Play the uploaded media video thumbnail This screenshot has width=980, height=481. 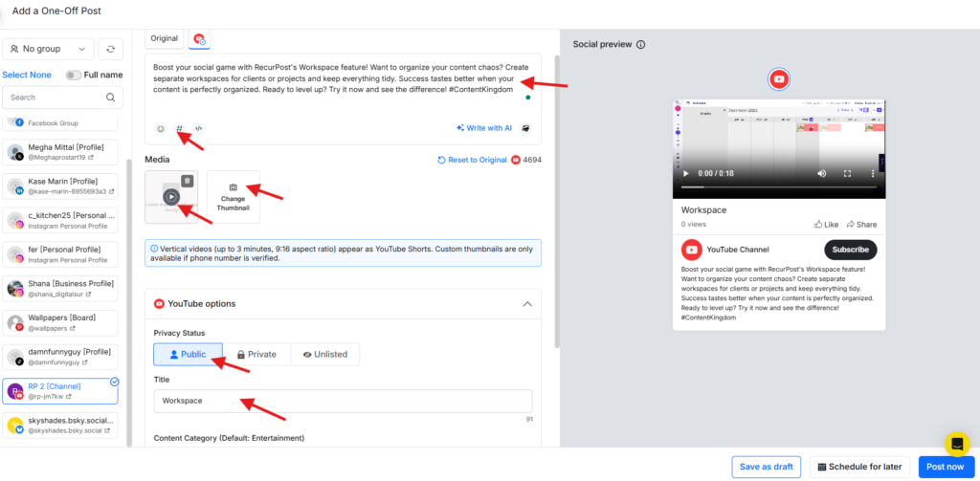click(171, 197)
